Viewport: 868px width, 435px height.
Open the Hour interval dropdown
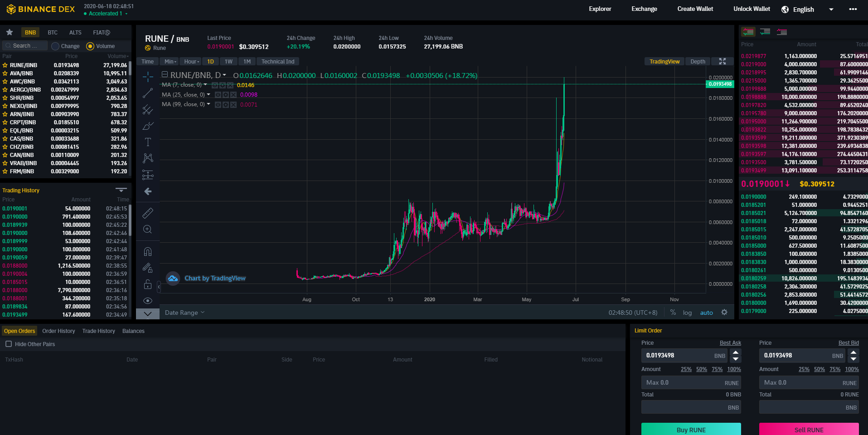(192, 61)
